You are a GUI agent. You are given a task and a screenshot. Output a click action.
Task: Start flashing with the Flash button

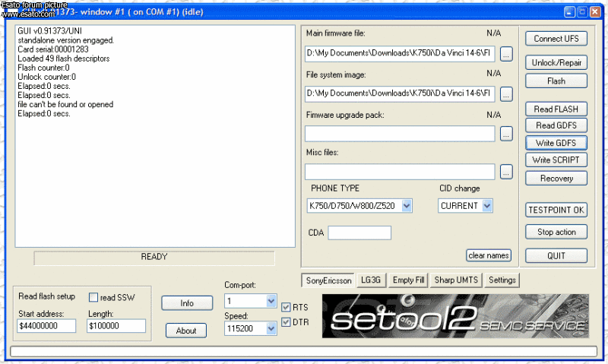pos(556,81)
